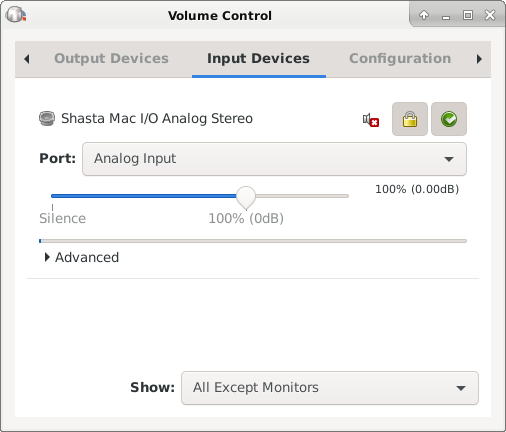Click the input level meter bar
Image resolution: width=506 pixels, height=432 pixels.
(253, 241)
